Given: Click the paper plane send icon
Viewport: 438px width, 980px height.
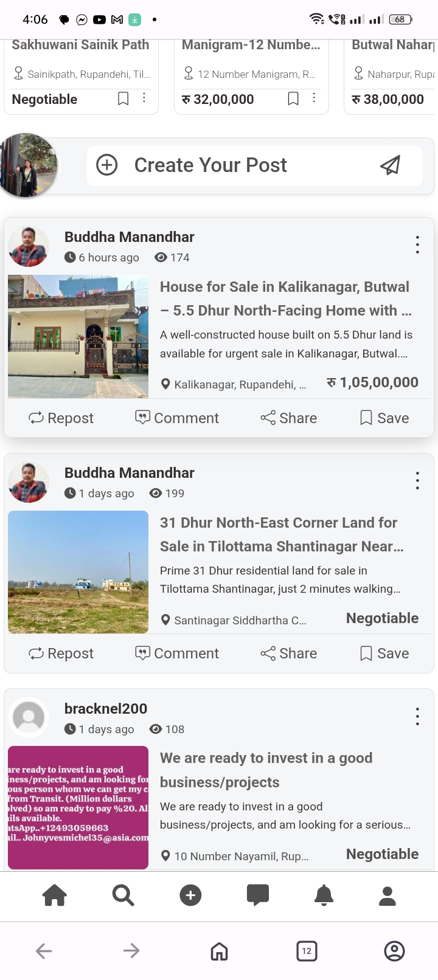Looking at the screenshot, I should click(x=390, y=165).
